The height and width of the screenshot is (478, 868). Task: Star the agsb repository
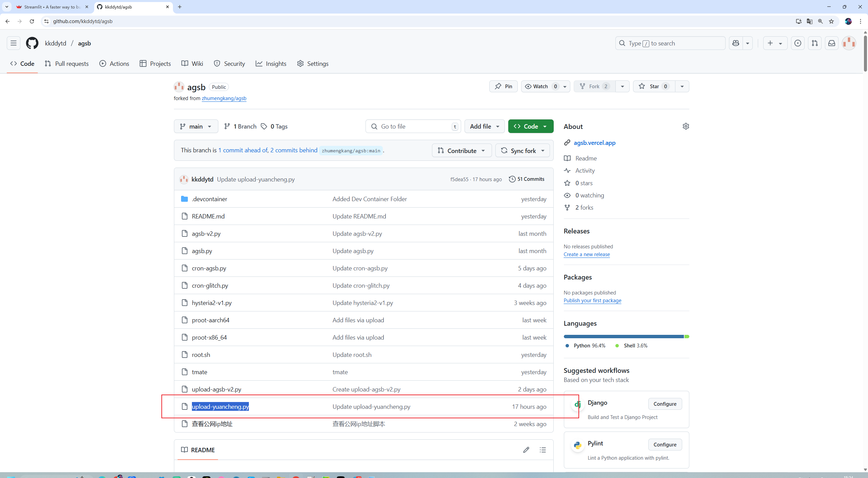coord(654,86)
